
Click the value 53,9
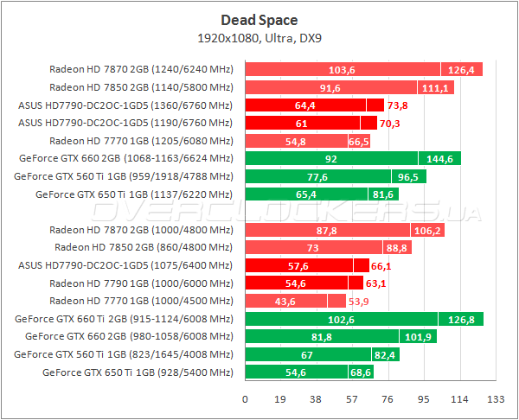pyautogui.click(x=358, y=302)
